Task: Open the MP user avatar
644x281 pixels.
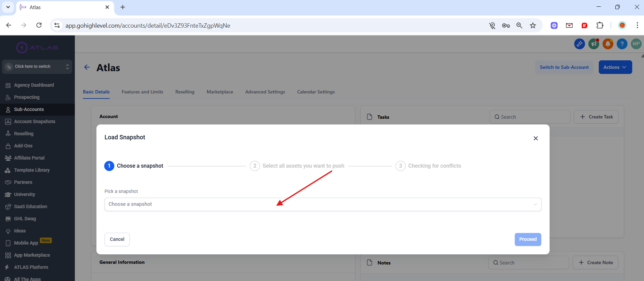Action: 636,44
